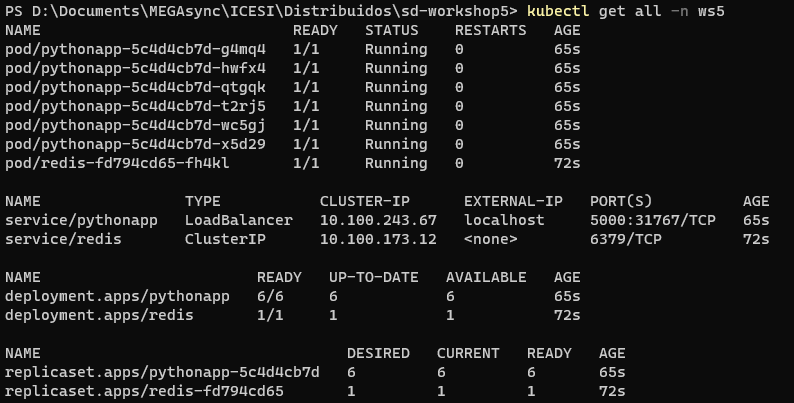Image resolution: width=794 pixels, height=403 pixels.
Task: Click pod name ending in hwfx4
Action: pos(135,68)
